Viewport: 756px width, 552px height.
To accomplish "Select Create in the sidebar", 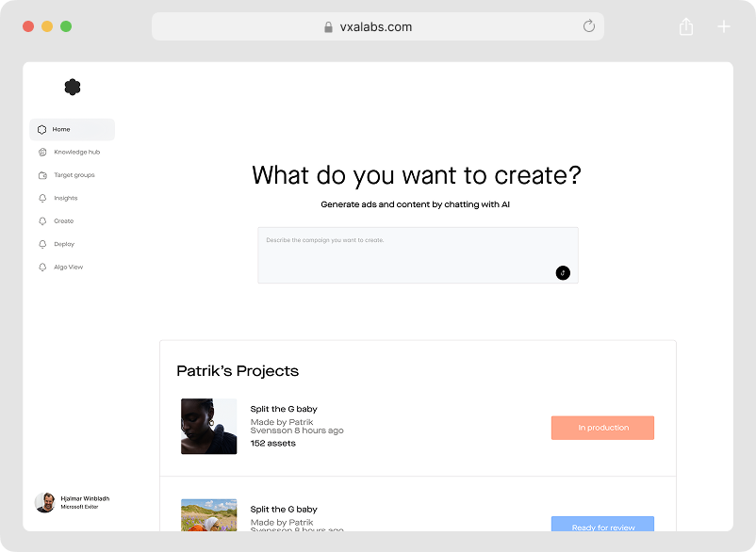I will (x=64, y=221).
